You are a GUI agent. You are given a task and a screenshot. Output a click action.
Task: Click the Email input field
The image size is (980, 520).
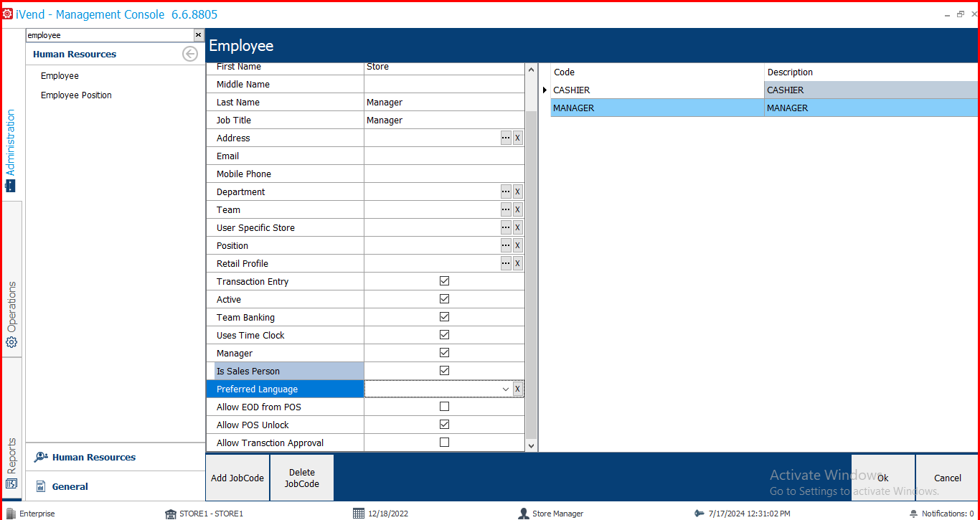pyautogui.click(x=444, y=156)
